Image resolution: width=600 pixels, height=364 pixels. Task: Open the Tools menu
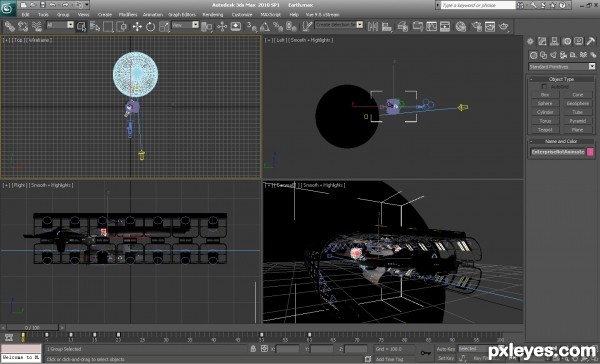point(43,15)
